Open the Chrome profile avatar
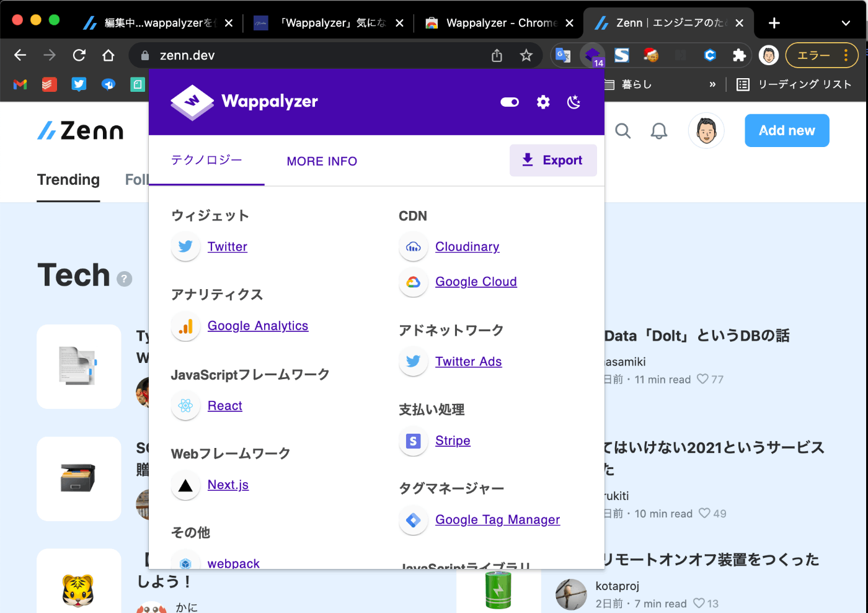This screenshot has height=613, width=868. coord(769,55)
